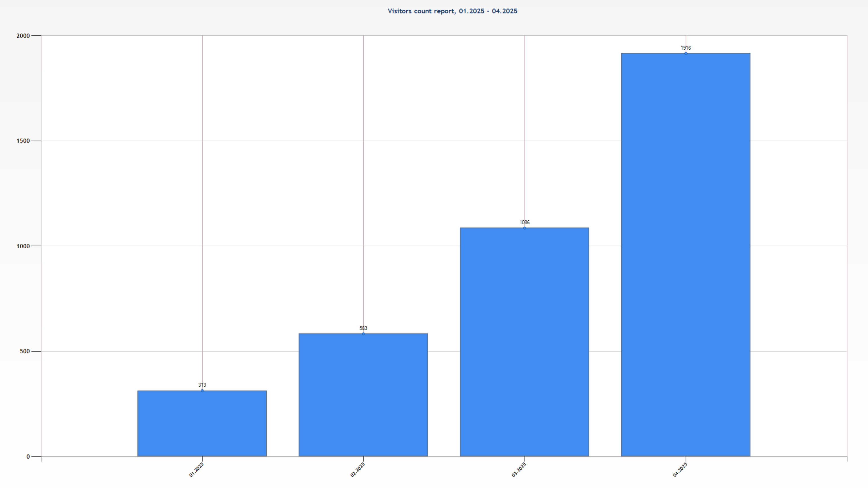Click the chart title Visitors count report
This screenshot has width=868, height=491.
(x=452, y=11)
